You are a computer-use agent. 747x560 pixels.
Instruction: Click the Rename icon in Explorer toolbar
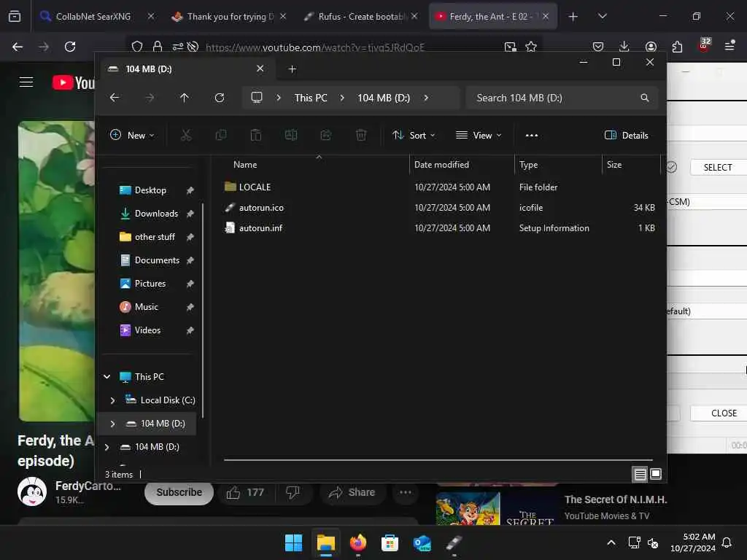click(290, 135)
